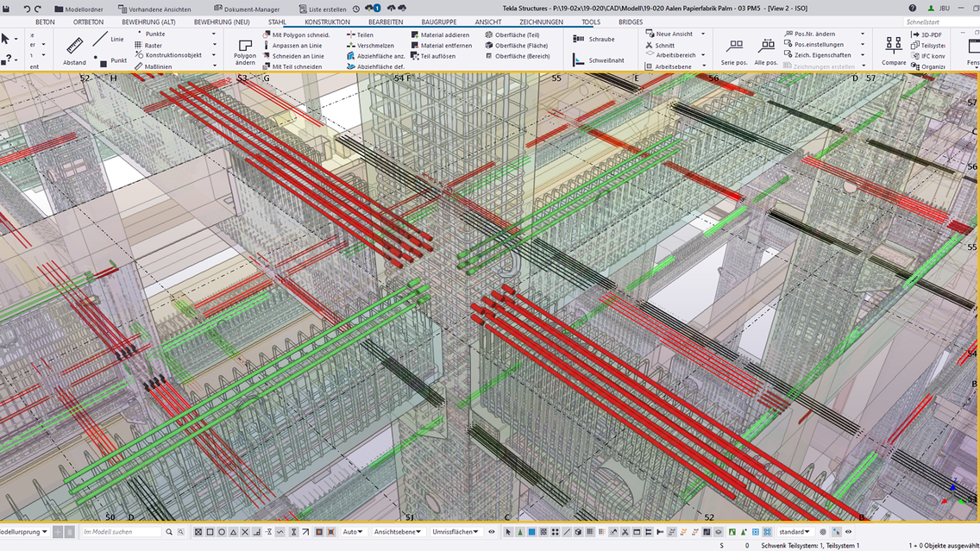Click the redo arrow in title bar

[x=38, y=9]
